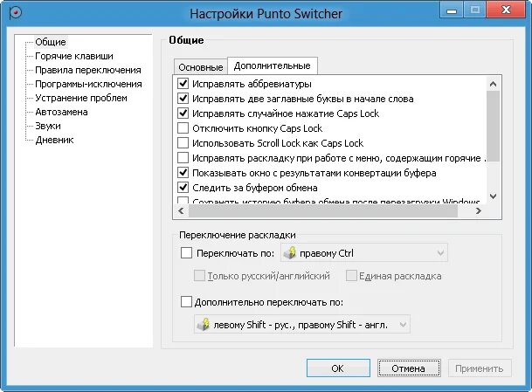
Task: Uncheck 'Следить за буфером обмена'
Action: 183,187
